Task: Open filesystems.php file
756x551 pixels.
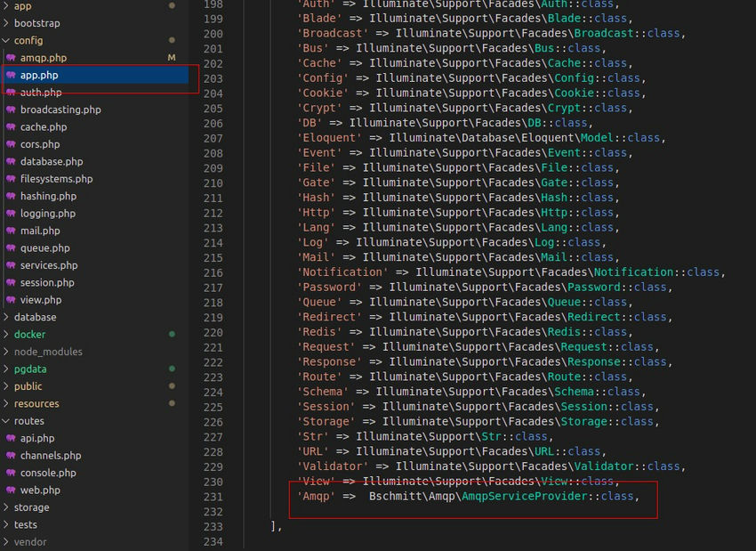Action: 56,179
